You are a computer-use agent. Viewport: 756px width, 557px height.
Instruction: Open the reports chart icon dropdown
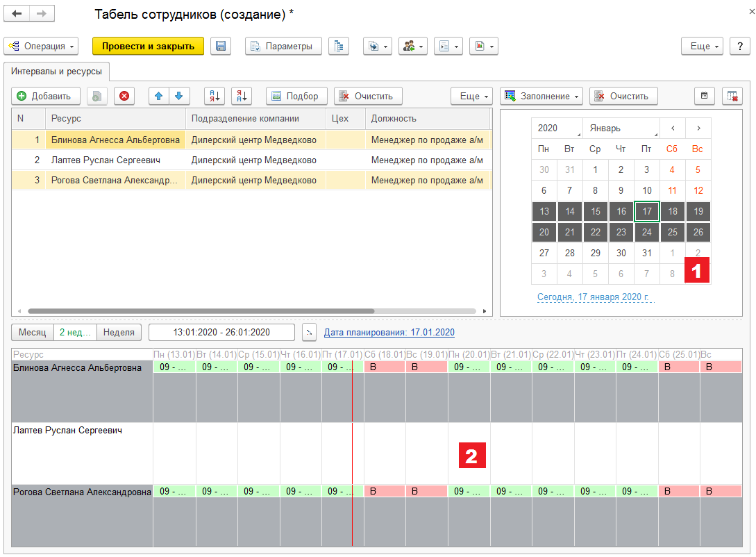coord(484,47)
